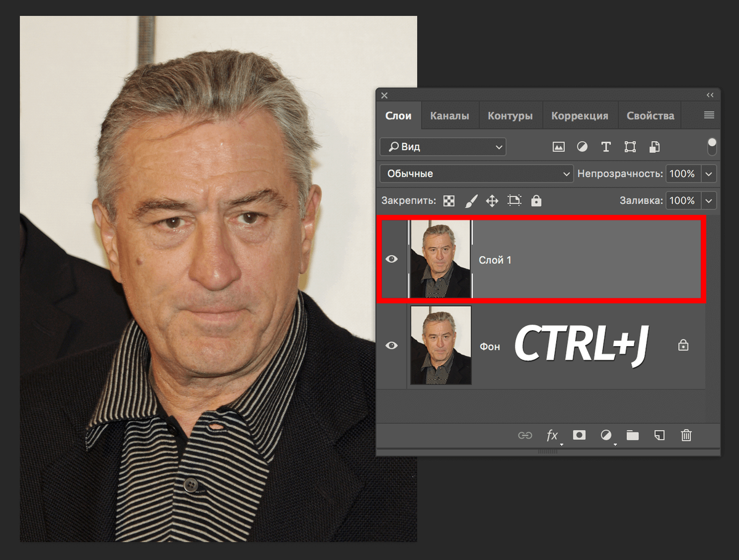Click the portrait photo on the canvas
The image size is (739, 560).
pos(219,279)
